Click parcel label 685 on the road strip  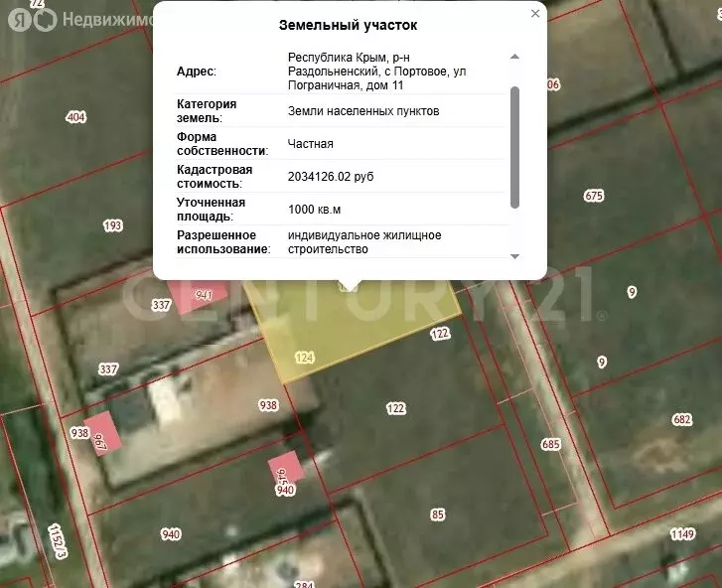(x=551, y=444)
